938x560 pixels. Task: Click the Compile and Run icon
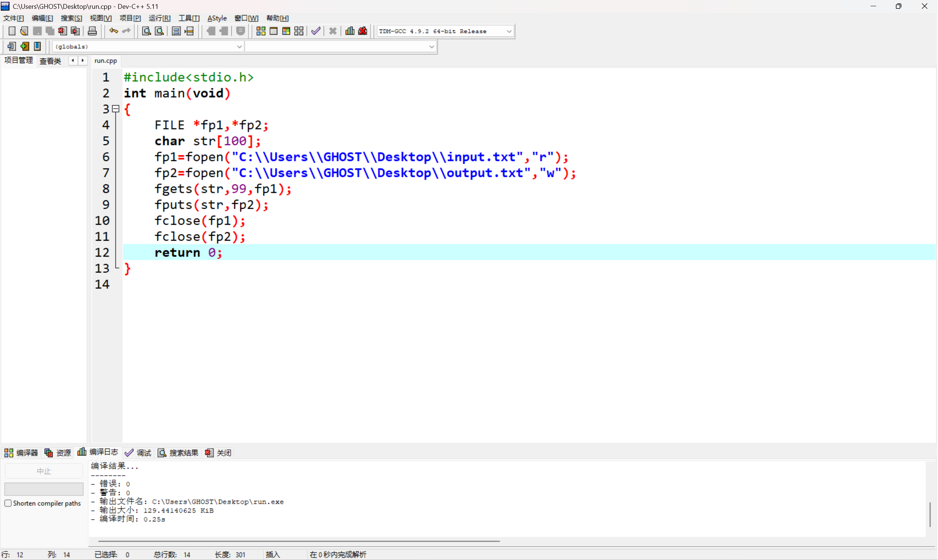(x=286, y=31)
